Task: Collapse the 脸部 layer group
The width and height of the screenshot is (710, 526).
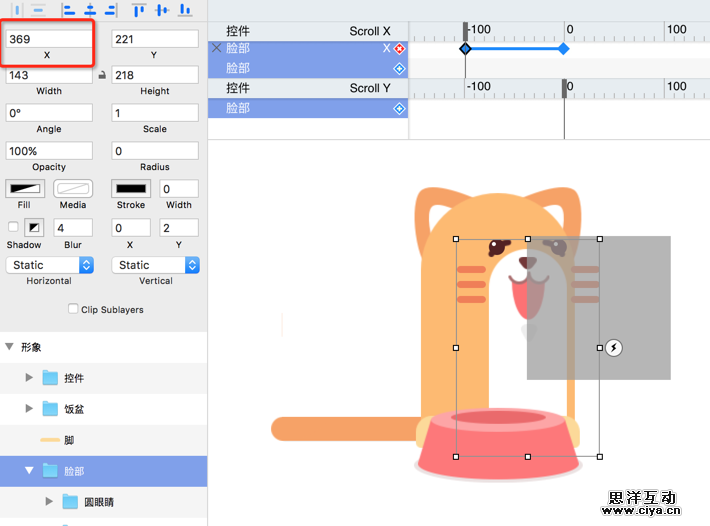Action: pos(29,471)
